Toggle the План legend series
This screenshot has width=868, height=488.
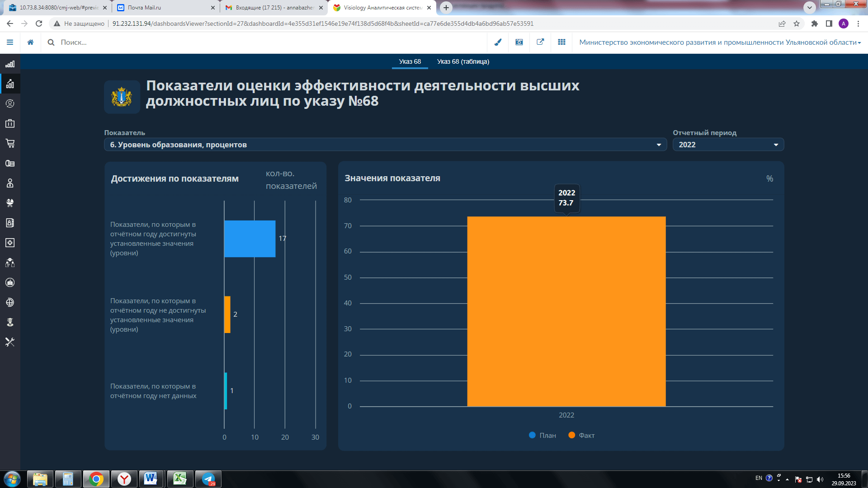coord(542,435)
